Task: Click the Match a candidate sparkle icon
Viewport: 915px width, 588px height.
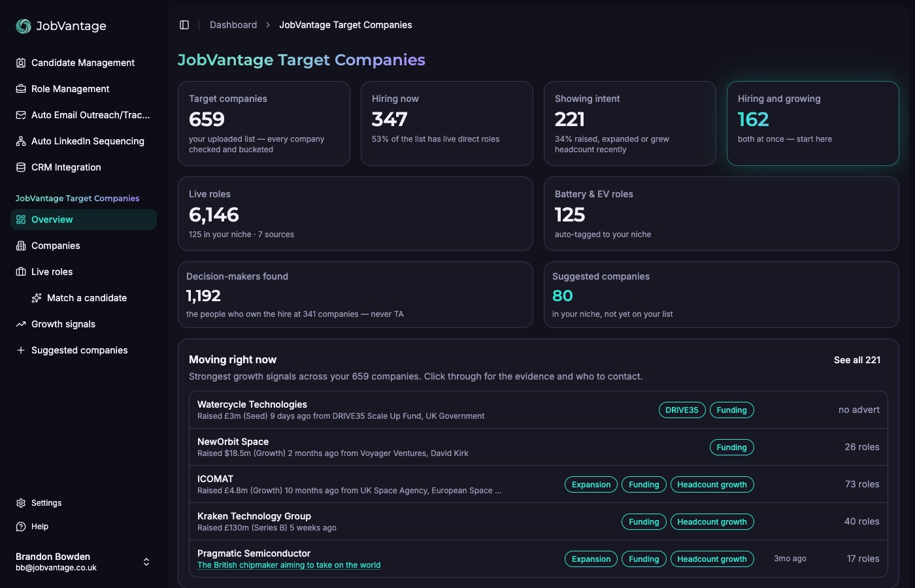Action: point(37,298)
